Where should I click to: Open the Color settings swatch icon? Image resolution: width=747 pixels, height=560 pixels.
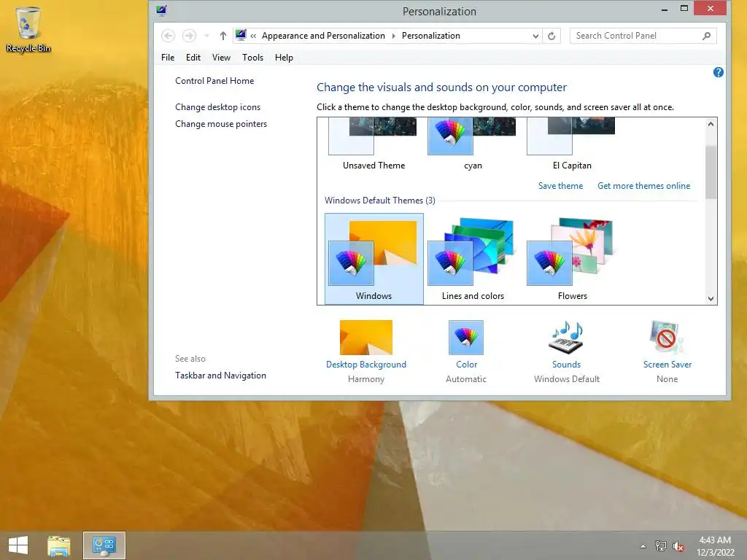coord(466,337)
